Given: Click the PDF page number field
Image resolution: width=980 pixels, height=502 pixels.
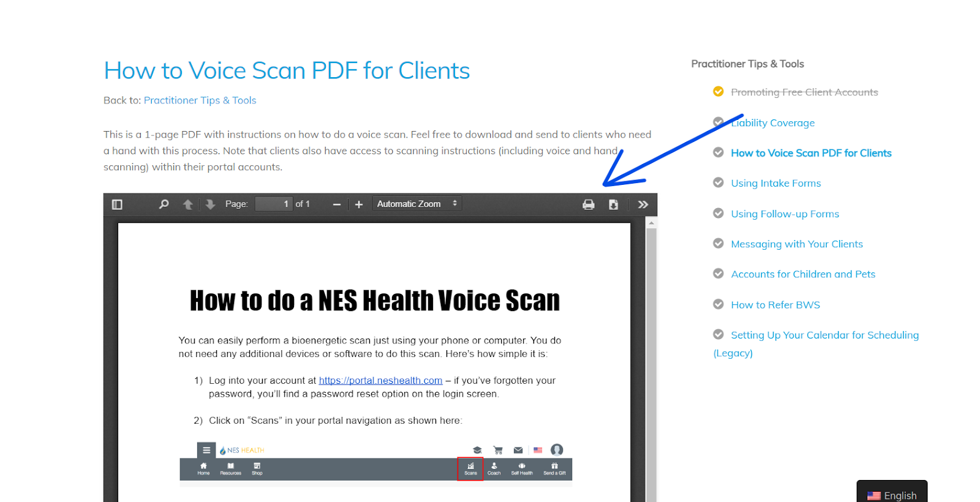Looking at the screenshot, I should 273,204.
